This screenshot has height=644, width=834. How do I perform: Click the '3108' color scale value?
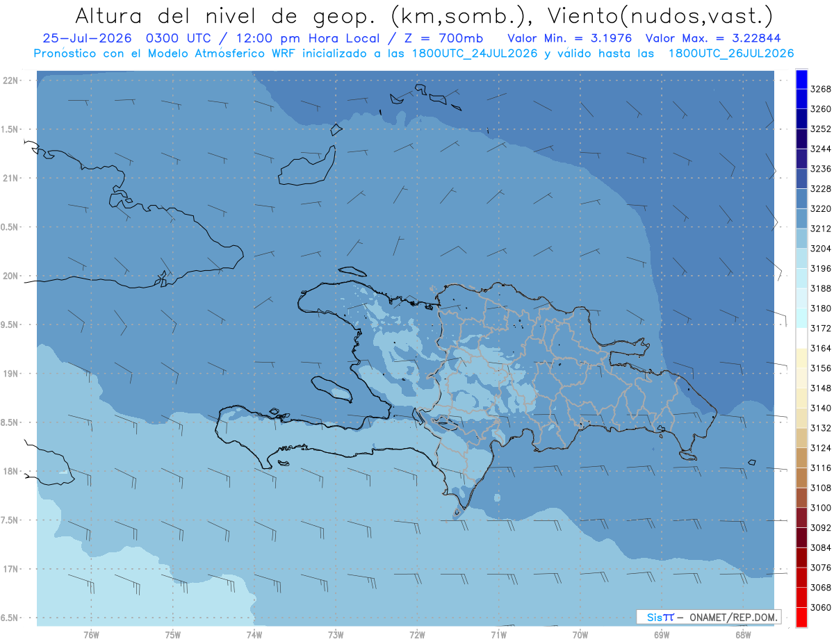point(821,488)
